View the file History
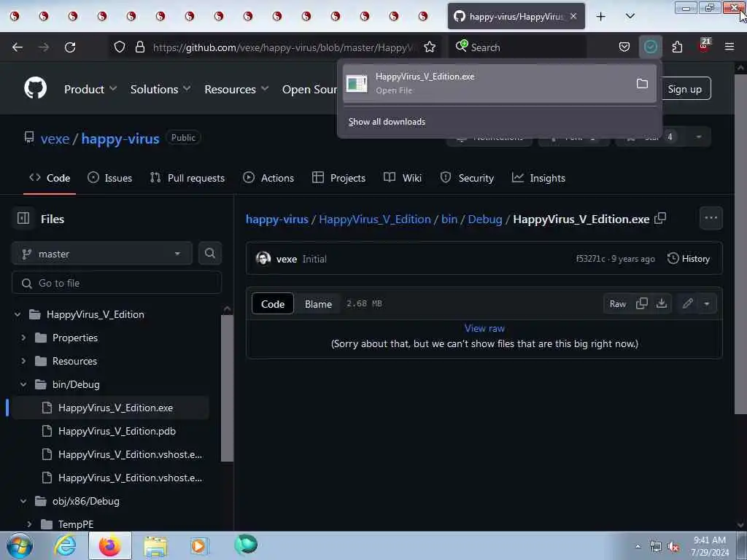Viewport: 747px width, 560px height. pos(689,259)
